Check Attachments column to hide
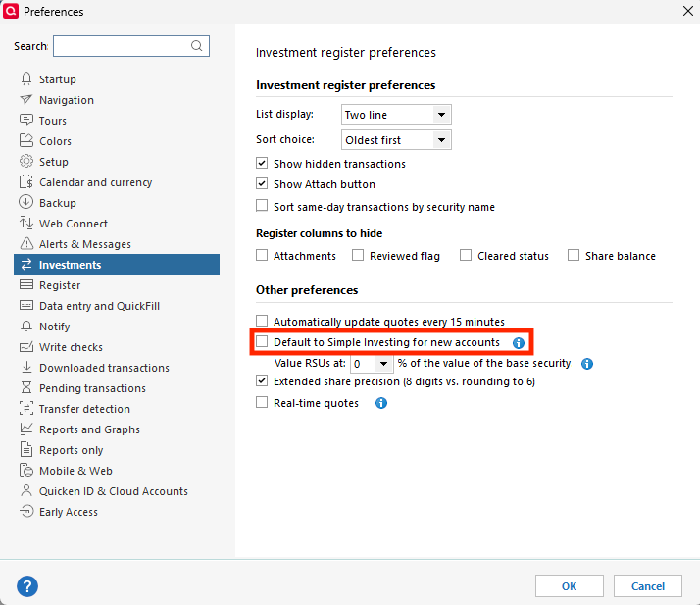The width and height of the screenshot is (700, 605). pyautogui.click(x=262, y=255)
